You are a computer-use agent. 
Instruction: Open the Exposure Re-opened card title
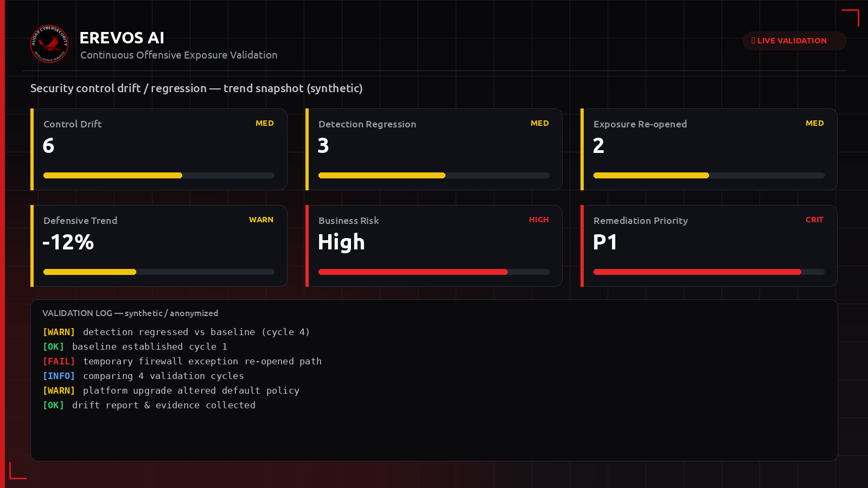(640, 124)
